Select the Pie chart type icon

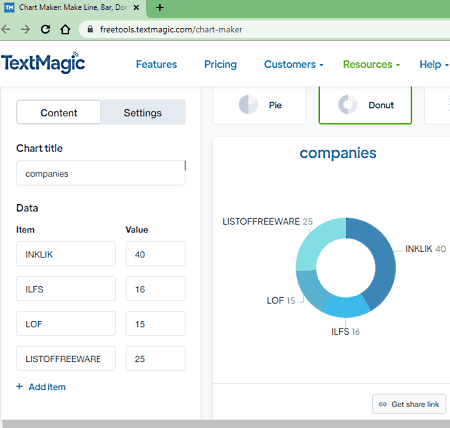coord(248,105)
